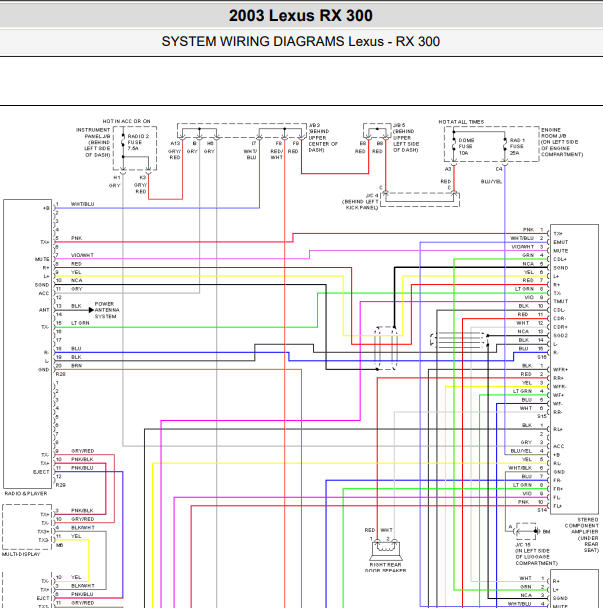This screenshot has height=608, width=603.
Task: Click the "INSTRUMENT PANEL J/B" description text
Action: 93,142
